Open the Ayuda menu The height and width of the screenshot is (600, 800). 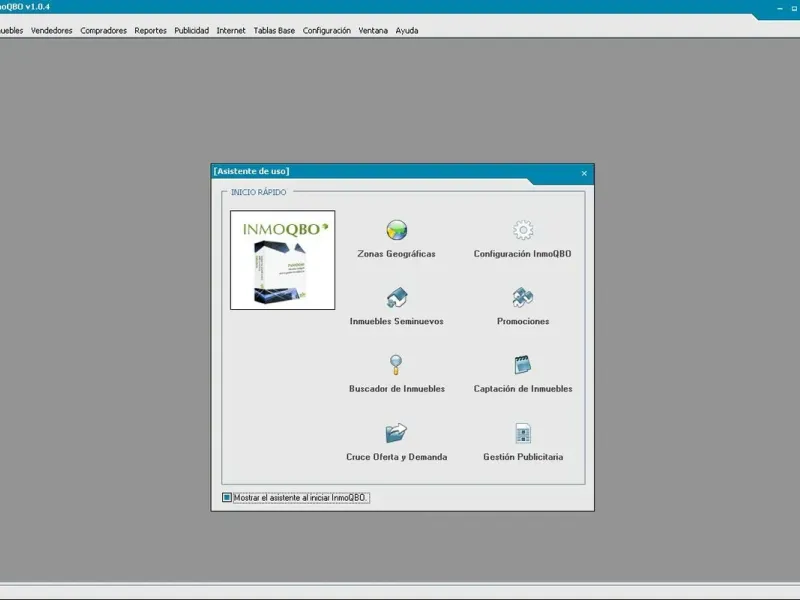pyautogui.click(x=407, y=31)
